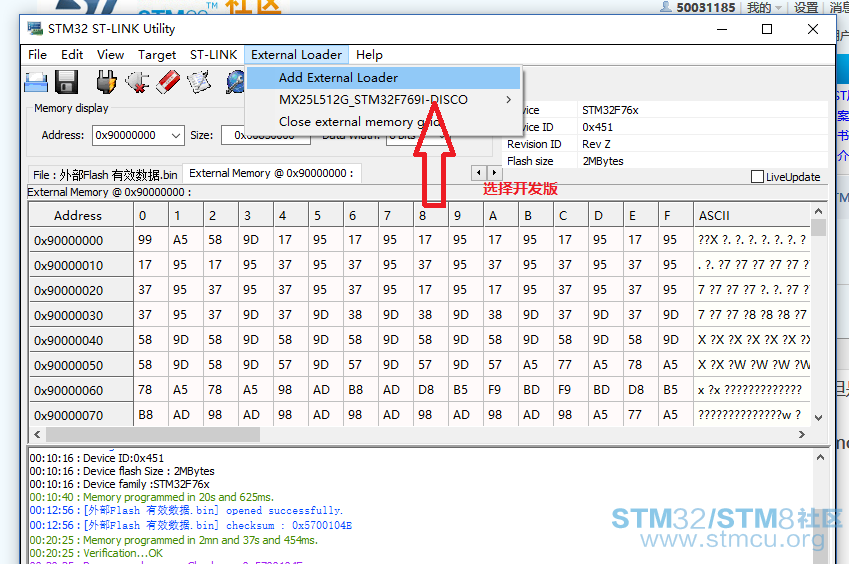Switch to External Memory @ 0x90000000 tab
Viewport: 849px width, 564px height.
pos(271,174)
